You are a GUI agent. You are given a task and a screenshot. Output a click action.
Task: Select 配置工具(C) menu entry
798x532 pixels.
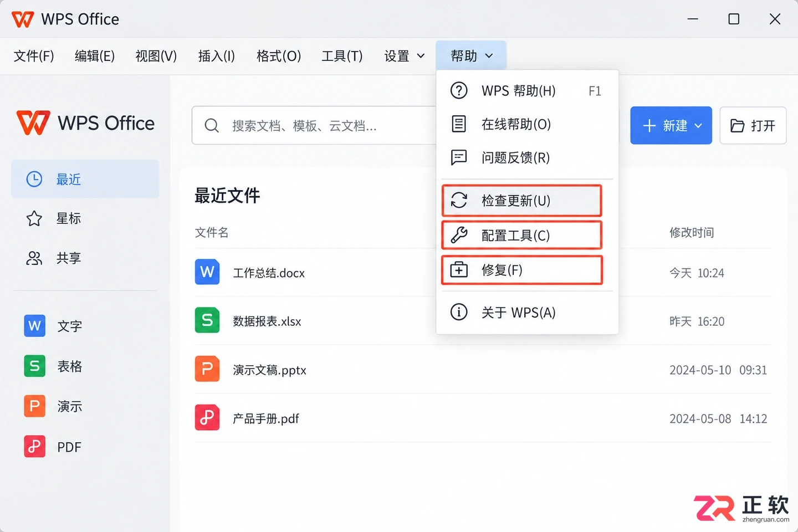(521, 236)
